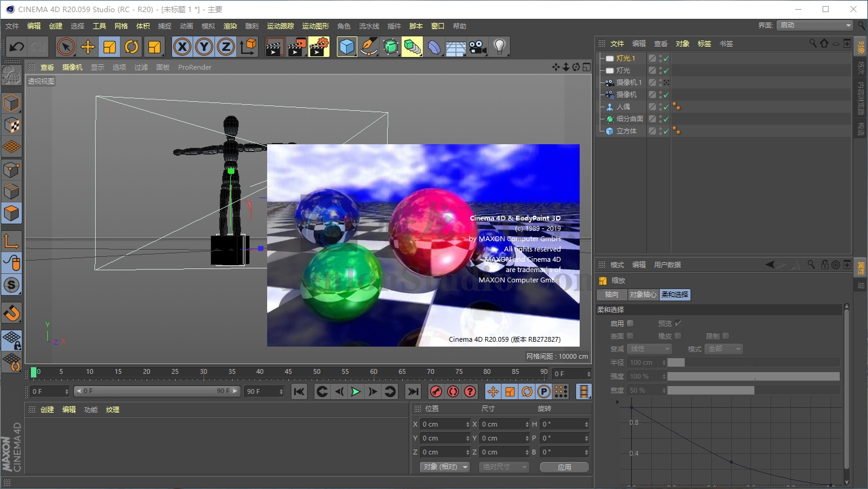This screenshot has height=489, width=868.
Task: Open the 界面 layout dropdown
Action: click(815, 25)
